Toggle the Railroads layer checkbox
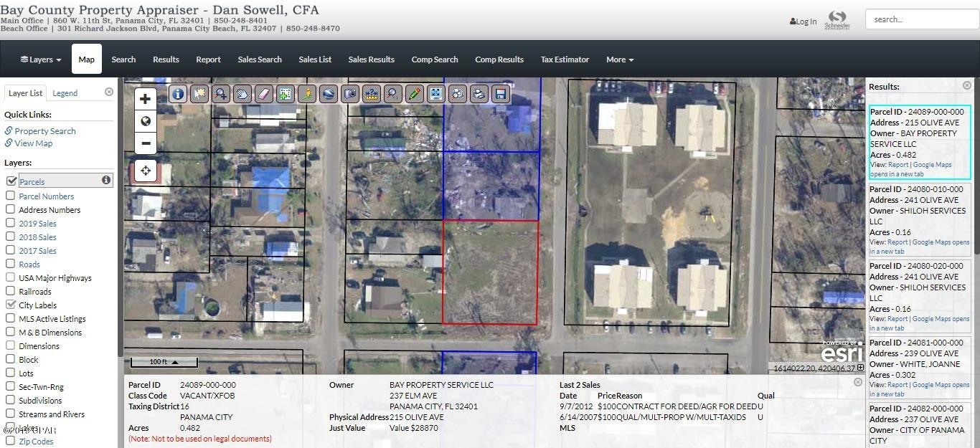 [11, 291]
